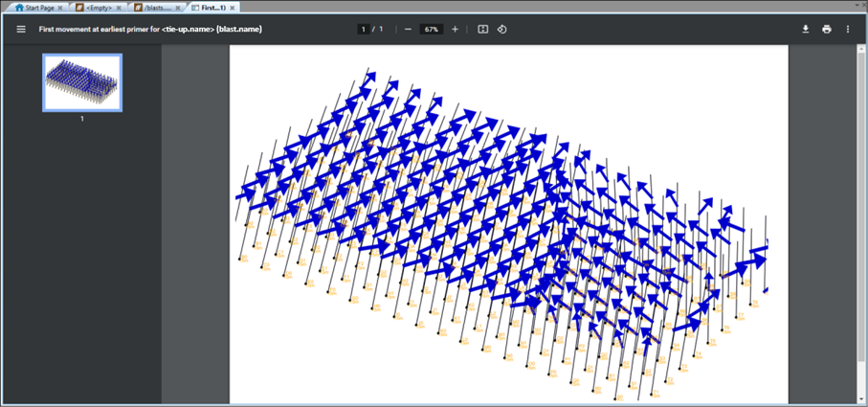The image size is (868, 407).
Task: Close the active First movement tab
Action: (232, 9)
